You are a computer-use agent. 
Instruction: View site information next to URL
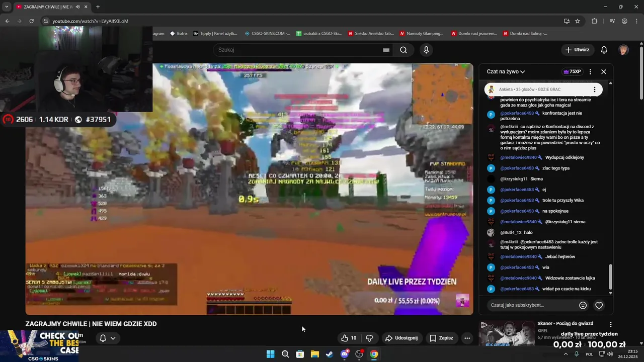(x=46, y=21)
